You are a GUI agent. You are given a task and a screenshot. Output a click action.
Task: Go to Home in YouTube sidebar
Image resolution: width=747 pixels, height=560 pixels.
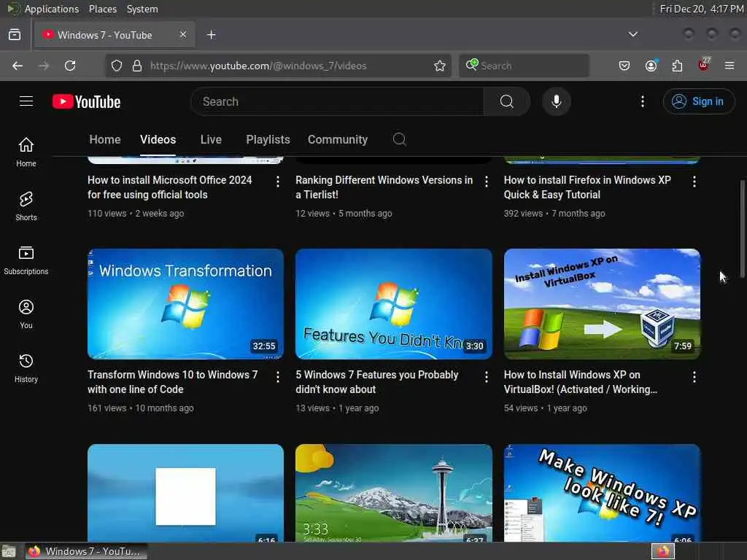click(x=26, y=152)
